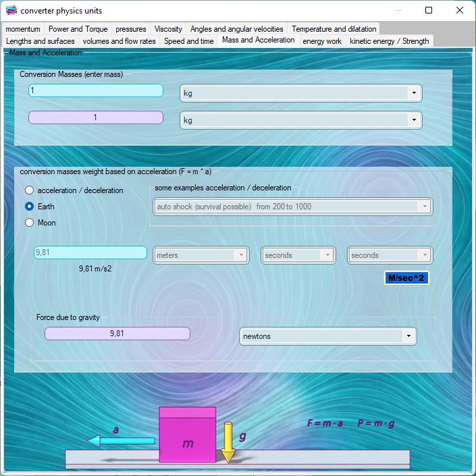The width and height of the screenshot is (476, 476).
Task: Click the cyan acceleration arrow a
Action: click(x=121, y=440)
